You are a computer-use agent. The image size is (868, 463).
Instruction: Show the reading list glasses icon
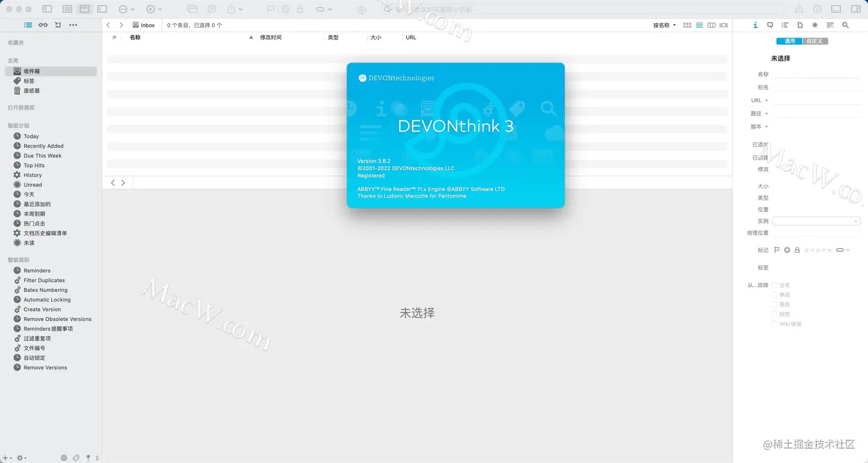click(x=43, y=25)
